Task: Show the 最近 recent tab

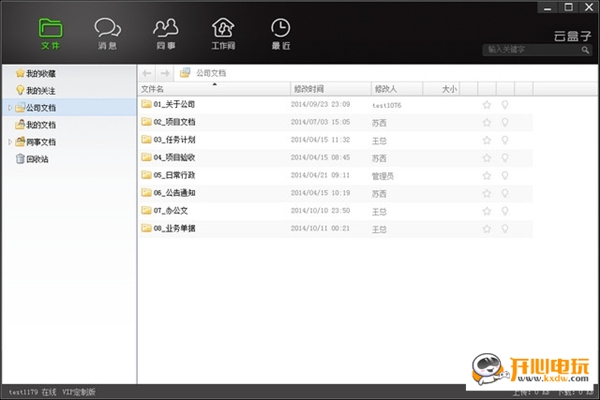Action: click(280, 34)
